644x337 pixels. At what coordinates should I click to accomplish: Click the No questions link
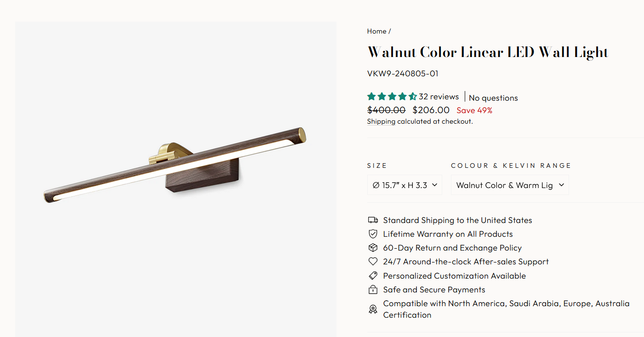pyautogui.click(x=493, y=98)
